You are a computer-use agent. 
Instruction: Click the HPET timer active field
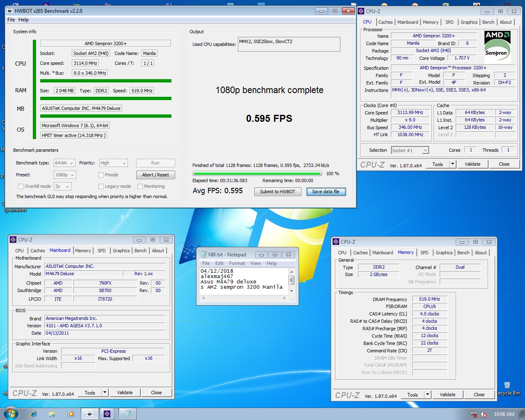(74, 135)
